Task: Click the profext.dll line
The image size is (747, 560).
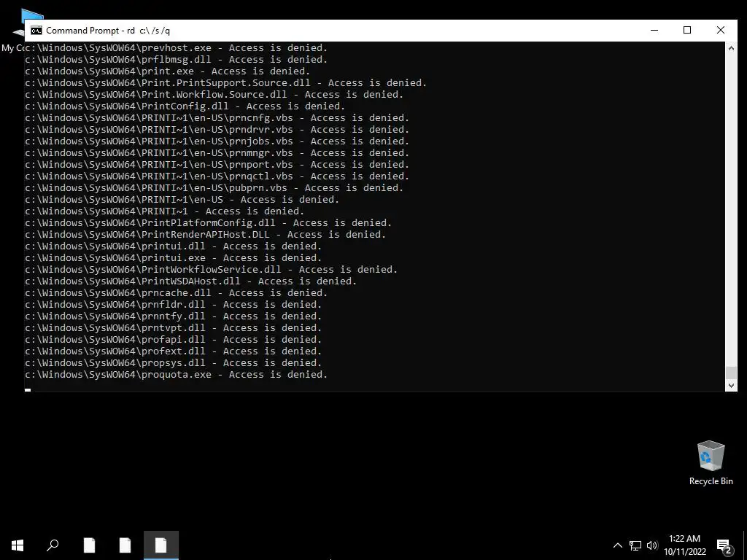Action: 174,351
